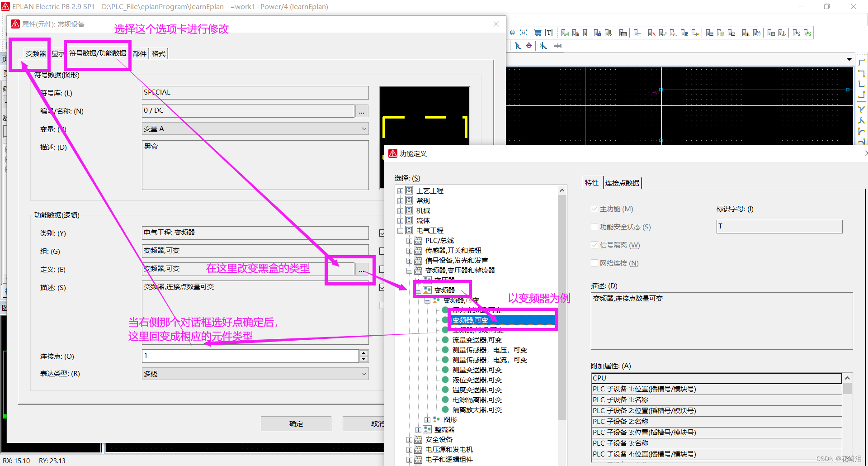Viewport: 868px width, 466px height.
Task: Increase the 连接点 value with the up stepper
Action: [363, 353]
